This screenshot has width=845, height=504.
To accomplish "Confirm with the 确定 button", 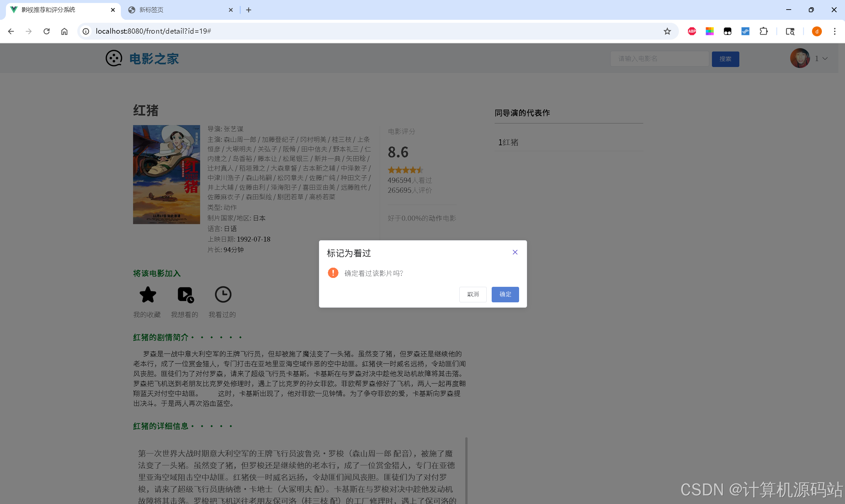I will [x=505, y=294].
